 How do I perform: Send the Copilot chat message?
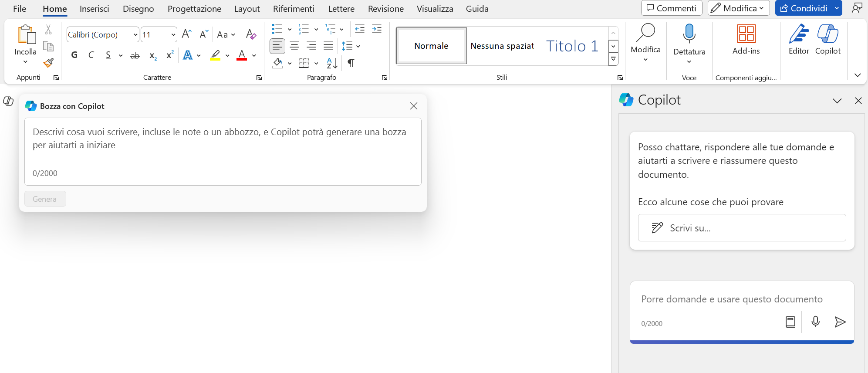coord(840,322)
